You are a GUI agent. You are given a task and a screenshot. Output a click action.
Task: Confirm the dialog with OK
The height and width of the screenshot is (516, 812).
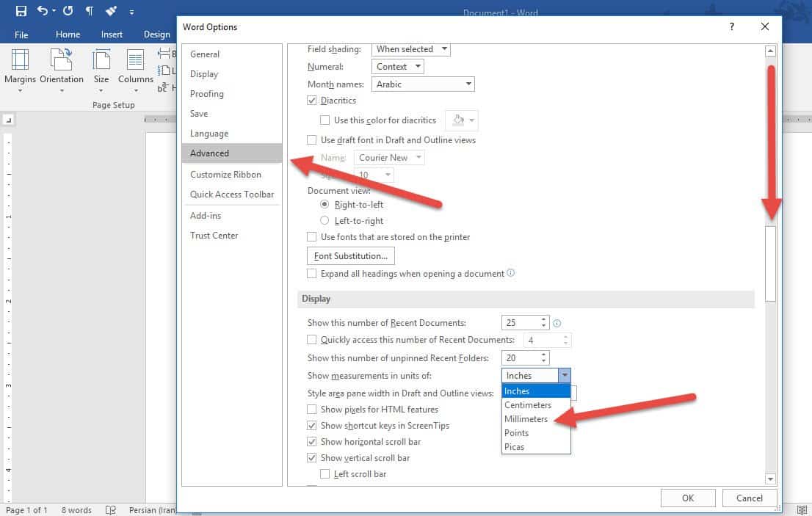pyautogui.click(x=687, y=498)
